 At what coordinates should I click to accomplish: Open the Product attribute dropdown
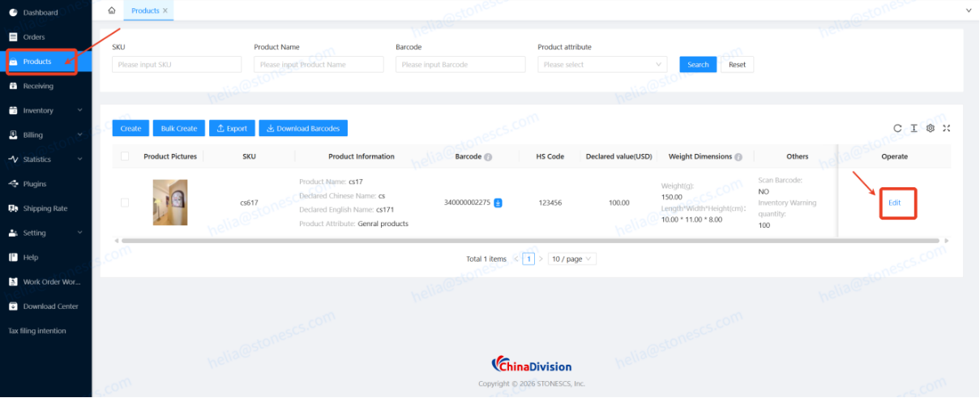(x=602, y=64)
